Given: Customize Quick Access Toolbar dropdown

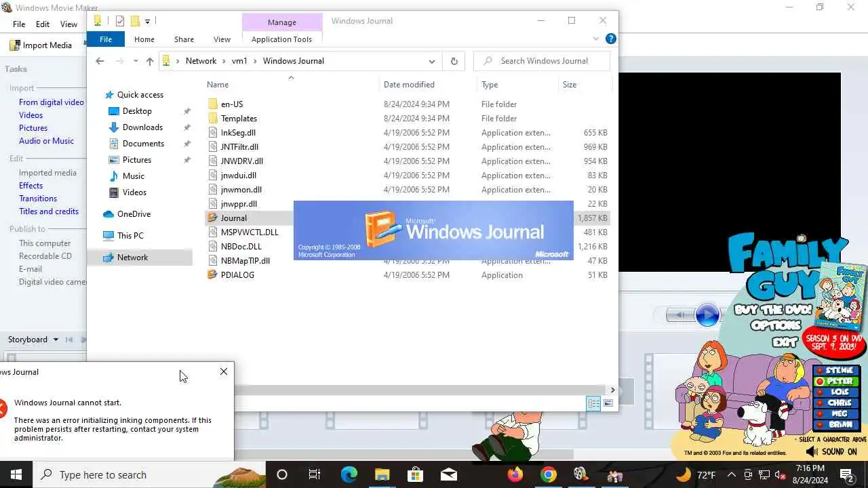Looking at the screenshot, I should point(147,22).
